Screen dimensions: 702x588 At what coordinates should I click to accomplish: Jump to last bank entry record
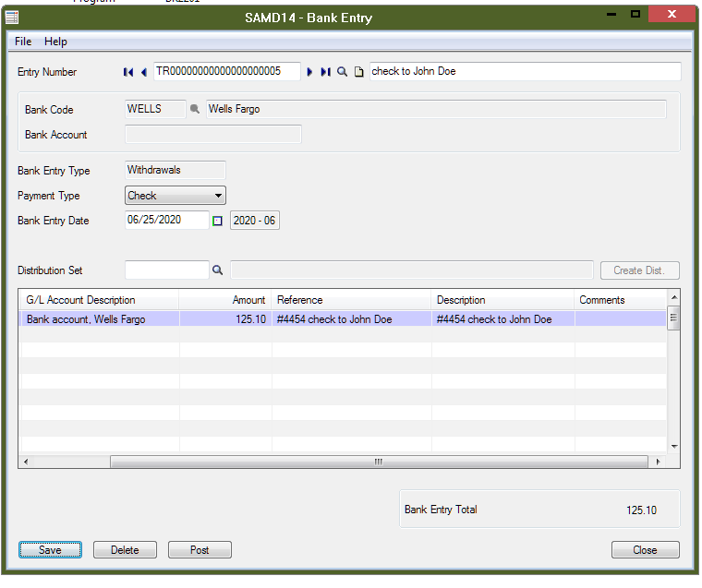pyautogui.click(x=325, y=72)
